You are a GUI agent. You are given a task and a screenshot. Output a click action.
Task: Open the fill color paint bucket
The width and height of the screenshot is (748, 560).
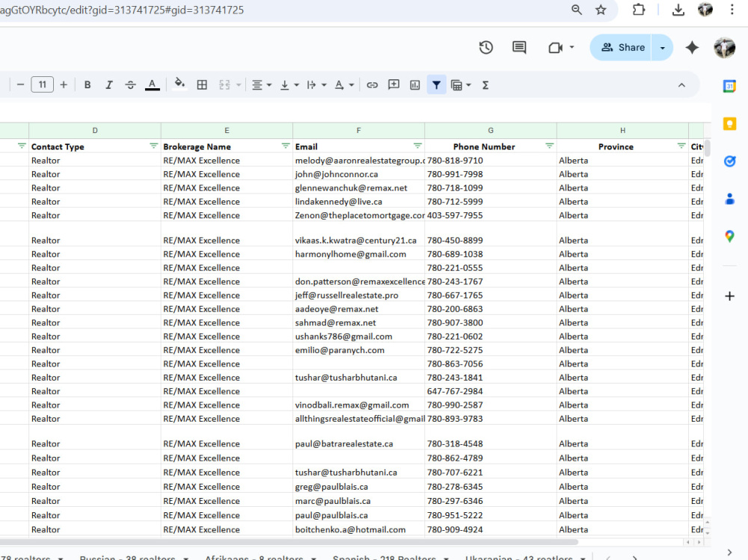pyautogui.click(x=180, y=84)
